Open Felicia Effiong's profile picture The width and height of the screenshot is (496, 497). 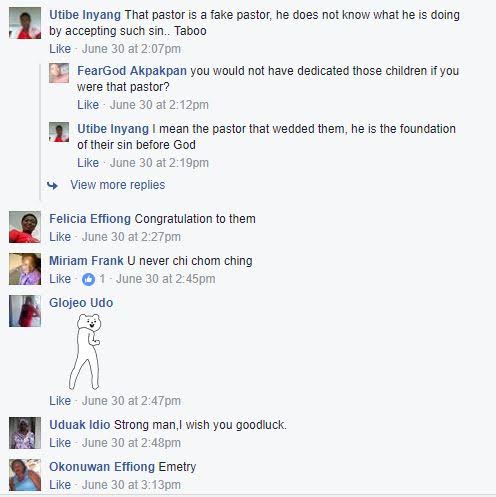(x=25, y=227)
